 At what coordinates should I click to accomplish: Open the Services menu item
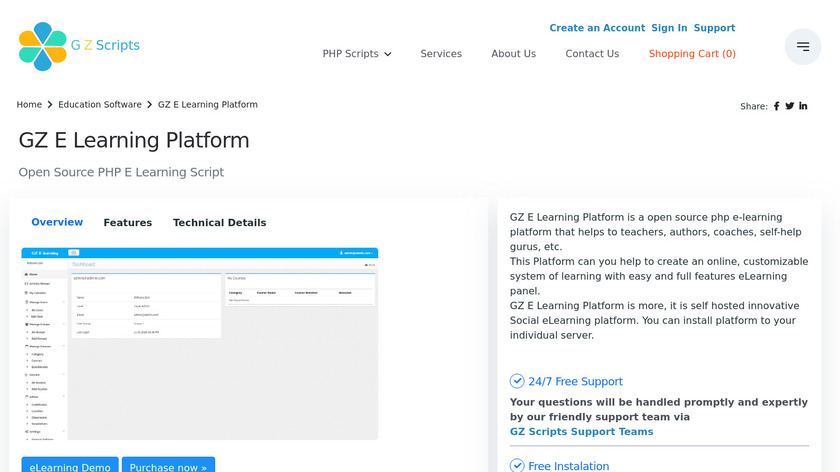pyautogui.click(x=441, y=54)
